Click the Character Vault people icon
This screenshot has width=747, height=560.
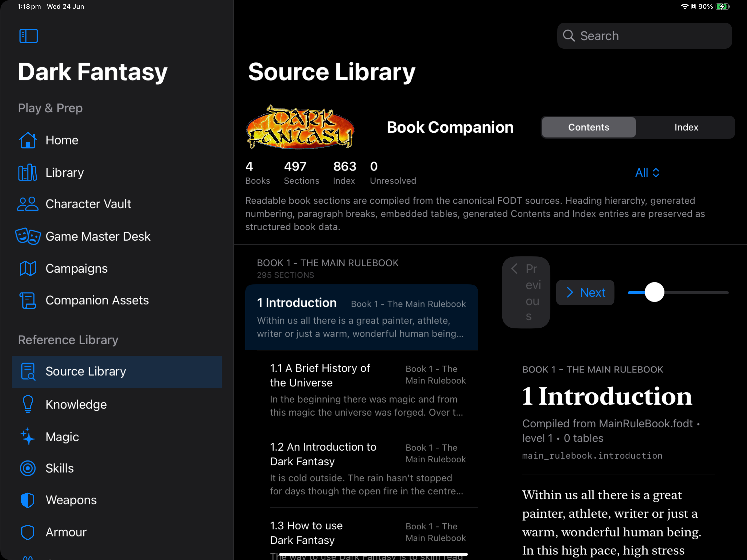tap(28, 204)
